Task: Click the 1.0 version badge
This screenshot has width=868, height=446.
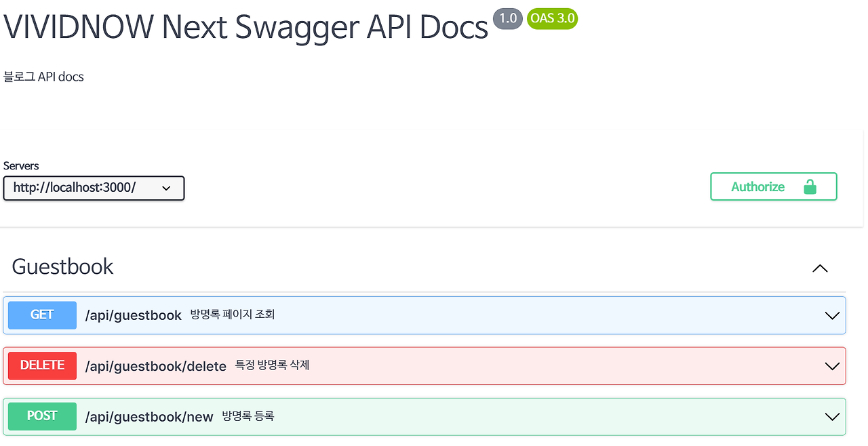Action: (x=508, y=18)
